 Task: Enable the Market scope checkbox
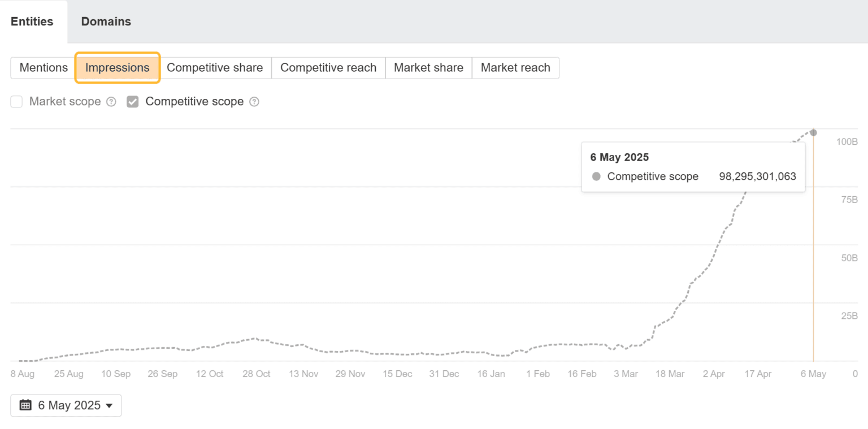coord(17,102)
